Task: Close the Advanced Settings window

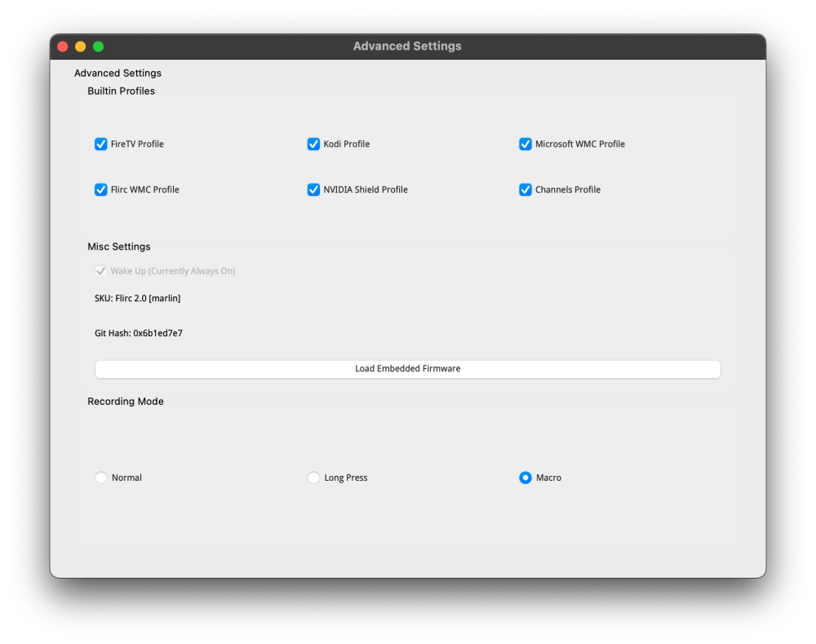Action: click(63, 47)
